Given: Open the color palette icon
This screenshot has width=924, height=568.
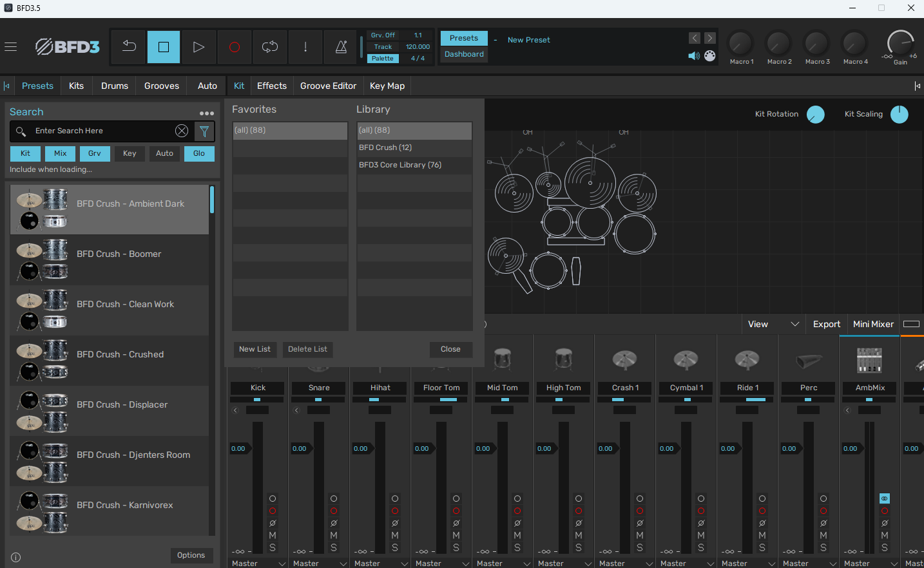Looking at the screenshot, I should coord(710,56).
